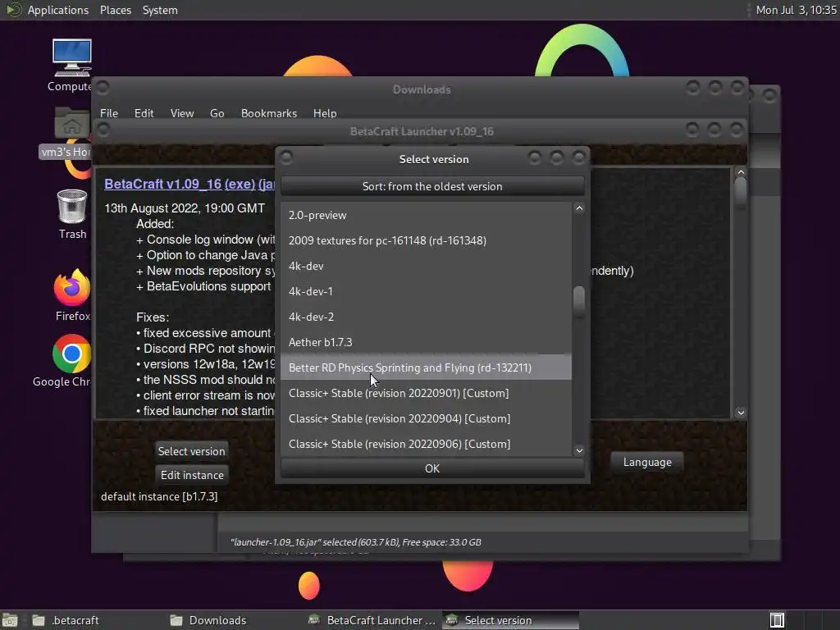Select the Aether b1.7.3 version
The height and width of the screenshot is (630, 840).
426,342
